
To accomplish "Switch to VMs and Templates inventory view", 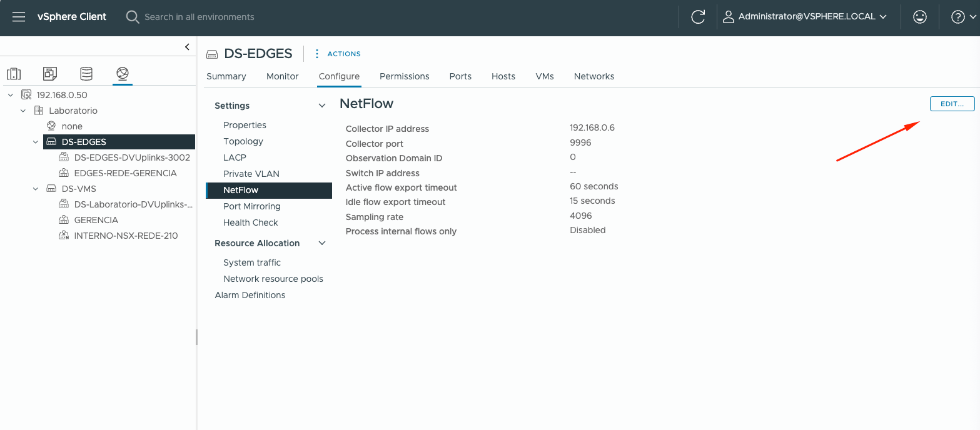I will click(x=50, y=74).
